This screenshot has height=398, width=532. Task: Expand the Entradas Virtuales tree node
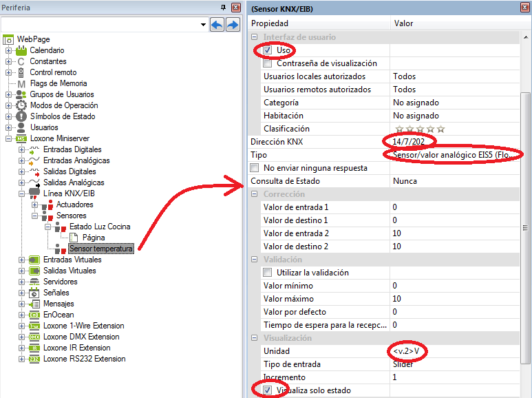[22, 260]
